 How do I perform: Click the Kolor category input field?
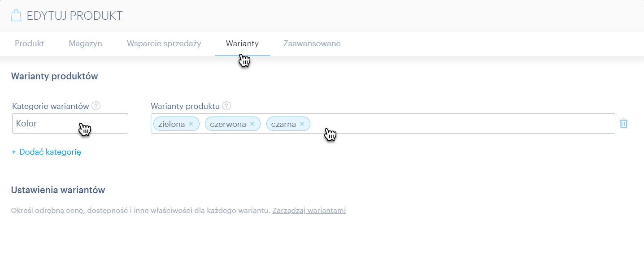pos(70,123)
